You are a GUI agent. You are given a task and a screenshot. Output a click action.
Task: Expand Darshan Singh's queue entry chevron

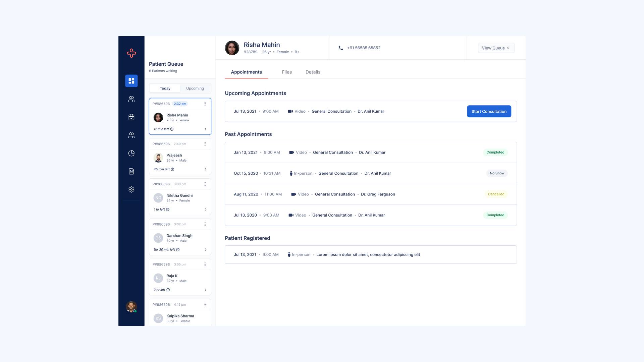tap(205, 249)
